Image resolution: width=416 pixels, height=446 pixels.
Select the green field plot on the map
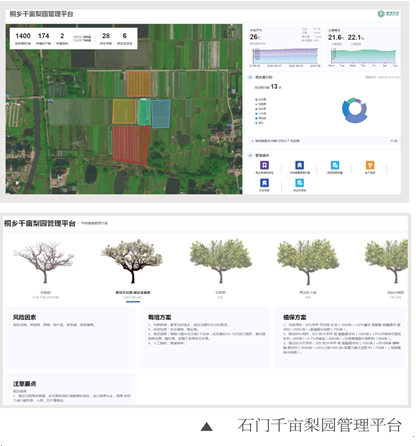(x=144, y=112)
